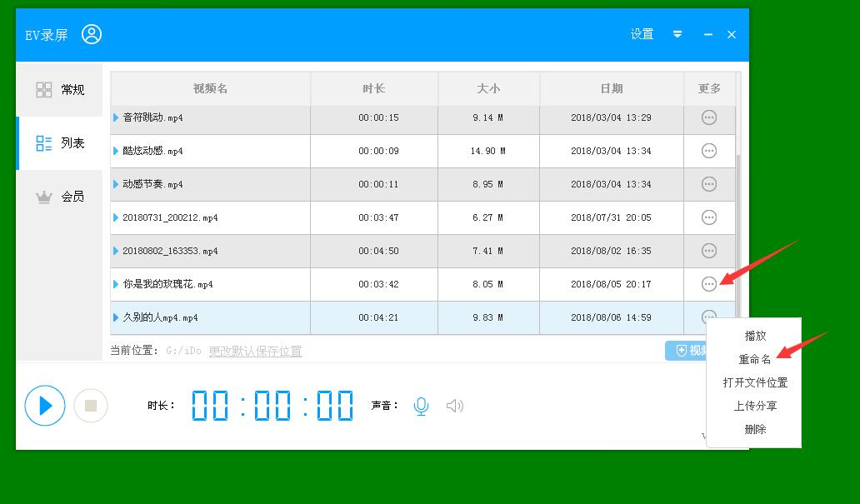Open more options for 音符跳动.mp4
Viewport: 860px width, 504px height.
pos(709,117)
